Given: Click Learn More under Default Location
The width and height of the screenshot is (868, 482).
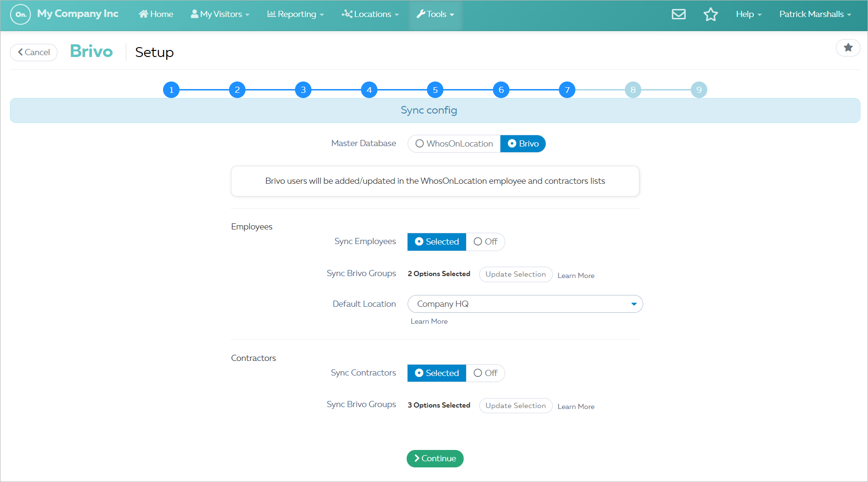Looking at the screenshot, I should 429,321.
